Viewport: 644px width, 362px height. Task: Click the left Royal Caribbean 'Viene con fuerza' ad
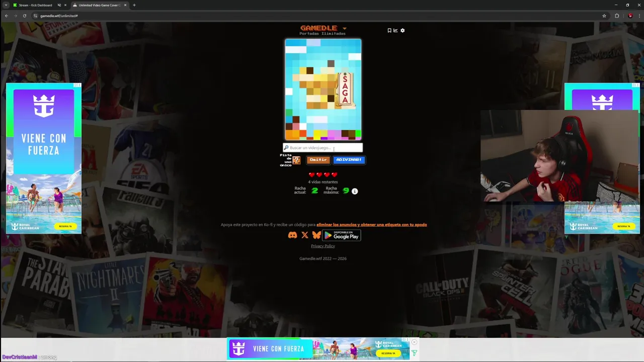(x=44, y=158)
